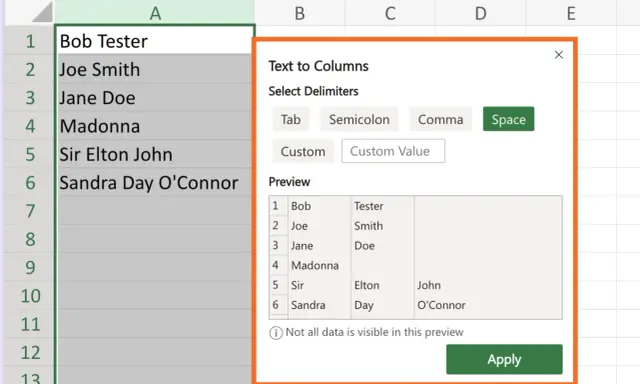The image size is (640, 384).
Task: Select row 1 header
Action: 30,41
